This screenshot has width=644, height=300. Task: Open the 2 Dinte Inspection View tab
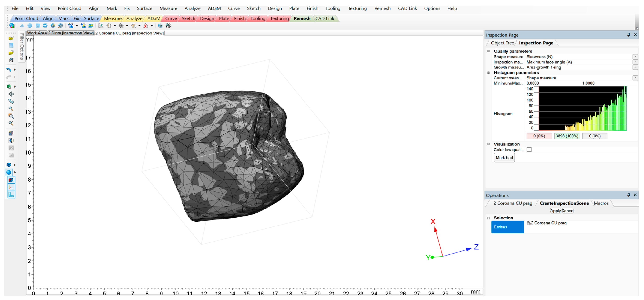(x=71, y=33)
